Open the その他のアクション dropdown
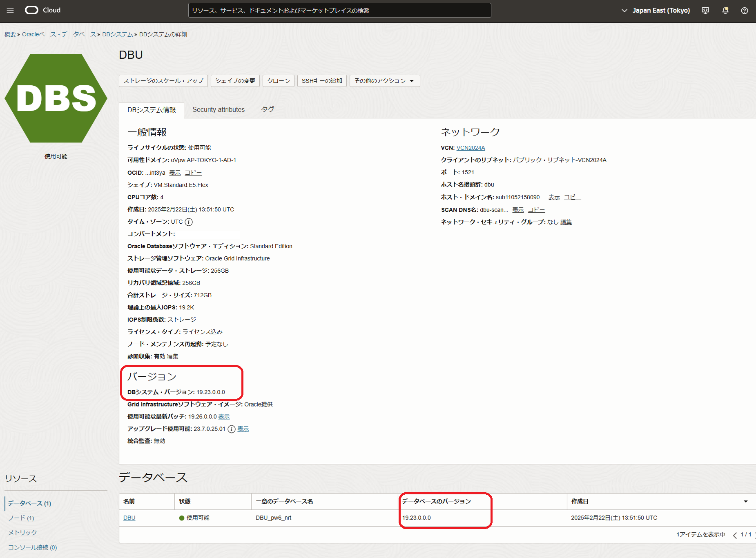The width and height of the screenshot is (756, 558). click(384, 81)
